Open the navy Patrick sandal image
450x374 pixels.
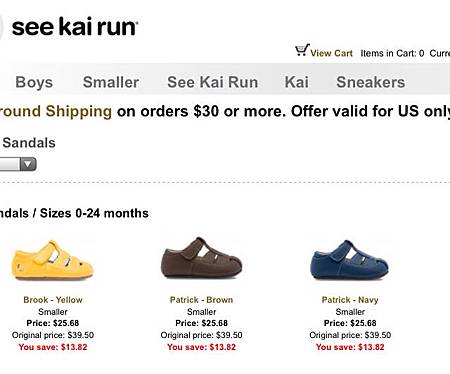[350, 260]
